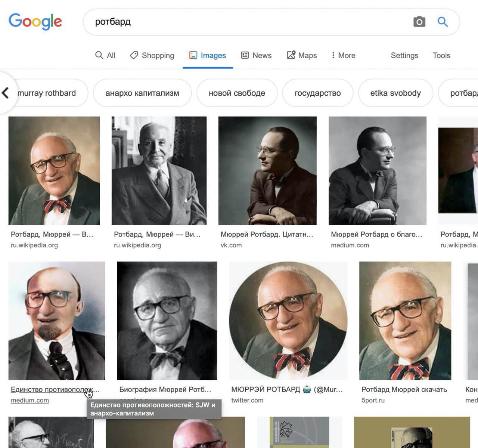Screen dimensions: 478x448
Task: Open the Tools options
Action: [x=441, y=55]
